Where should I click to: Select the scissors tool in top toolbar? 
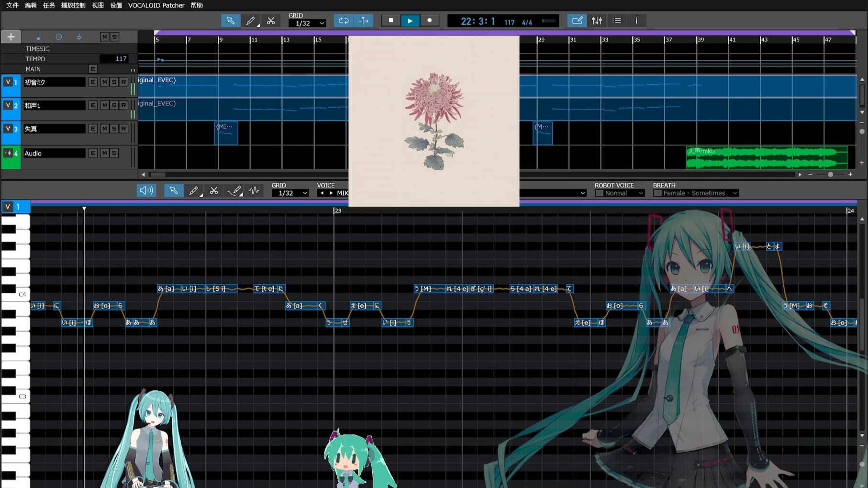(271, 21)
